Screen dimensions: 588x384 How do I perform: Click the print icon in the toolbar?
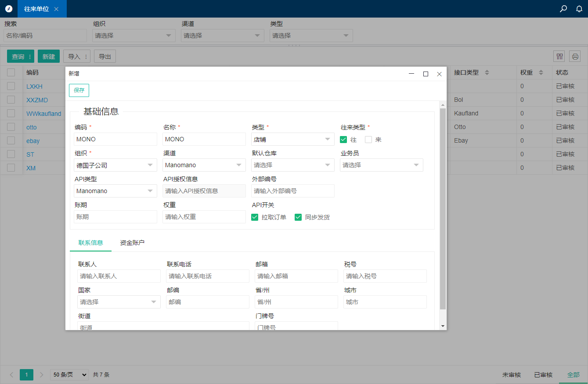(575, 56)
